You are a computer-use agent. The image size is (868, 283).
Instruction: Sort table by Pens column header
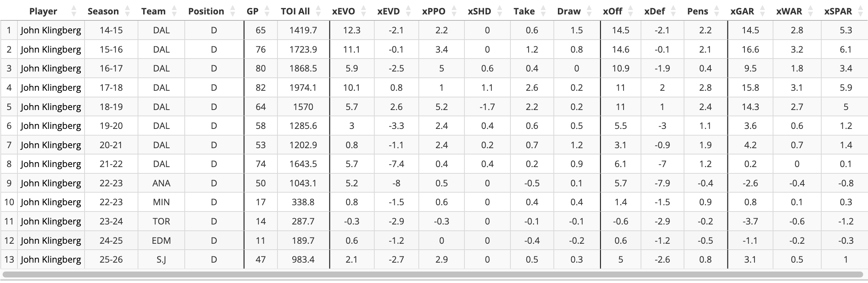[697, 11]
